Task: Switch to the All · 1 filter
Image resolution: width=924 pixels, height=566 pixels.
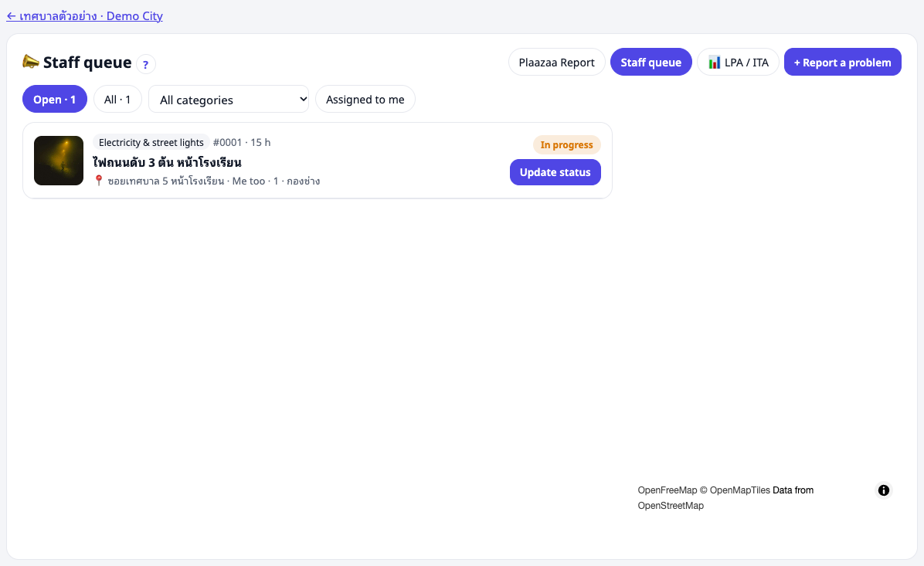Action: point(117,100)
